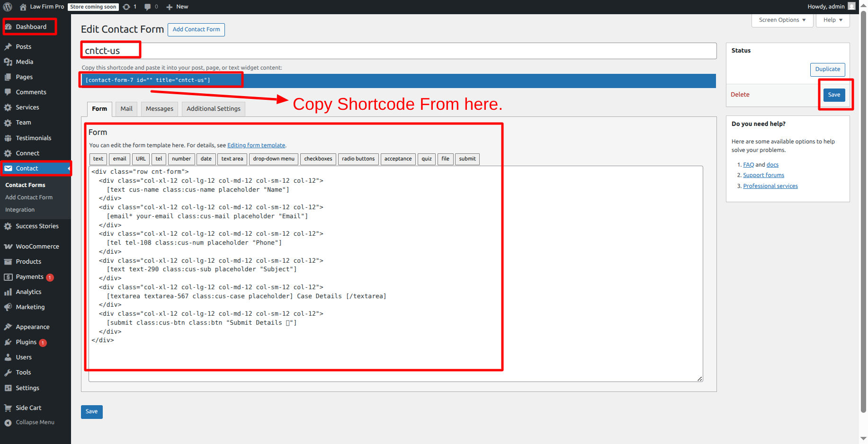Open the Editing form template link
The width and height of the screenshot is (868, 444).
click(256, 145)
